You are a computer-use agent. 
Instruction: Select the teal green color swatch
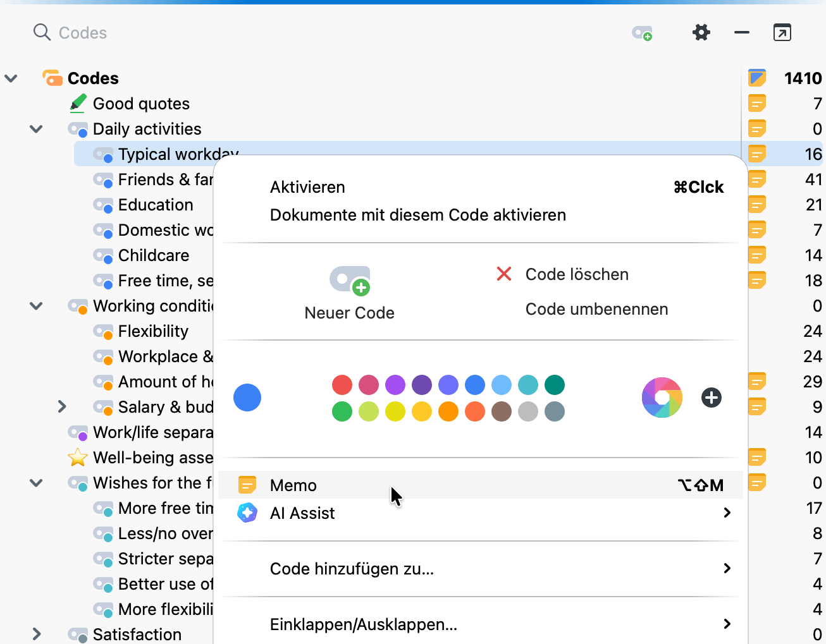click(x=555, y=385)
